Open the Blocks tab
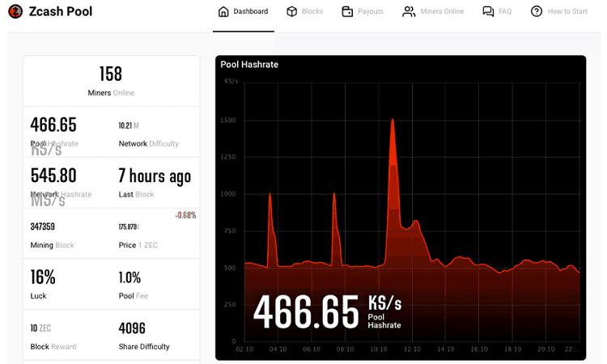607x364 pixels. point(312,11)
